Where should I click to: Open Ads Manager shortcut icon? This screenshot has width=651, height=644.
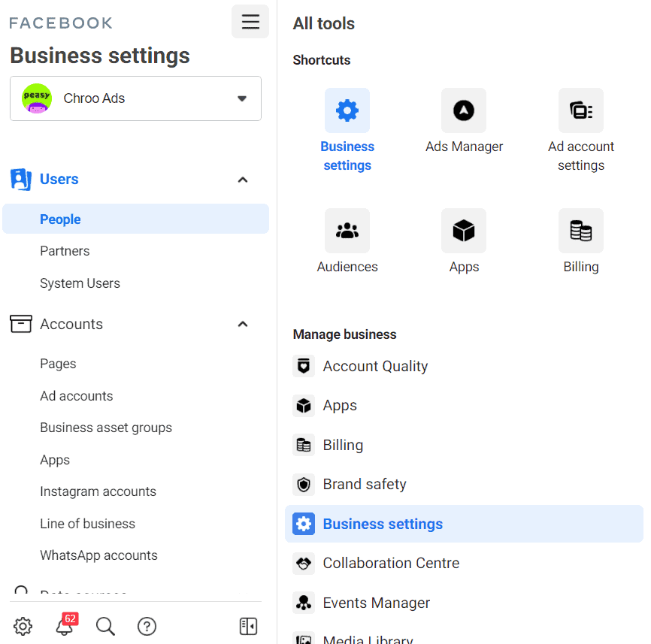[x=464, y=110]
